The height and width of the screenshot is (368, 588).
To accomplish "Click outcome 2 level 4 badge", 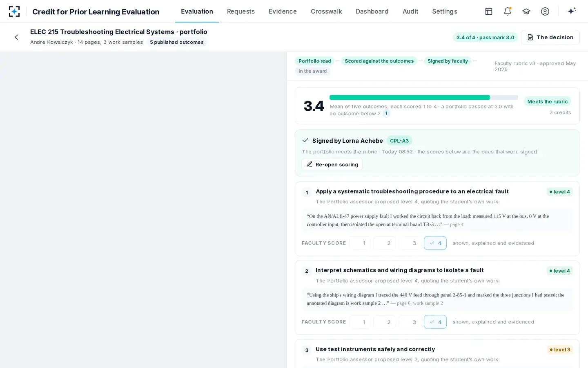I will click(x=560, y=271).
